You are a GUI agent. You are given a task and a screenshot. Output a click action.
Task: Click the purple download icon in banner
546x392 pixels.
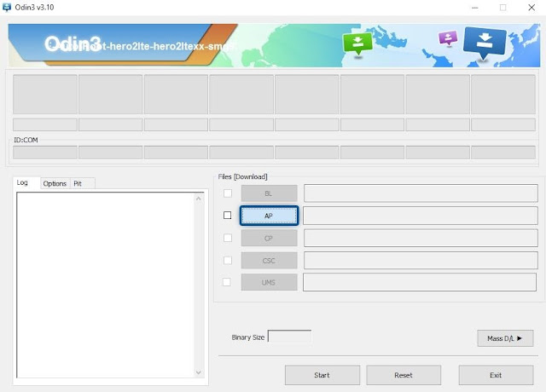click(448, 37)
